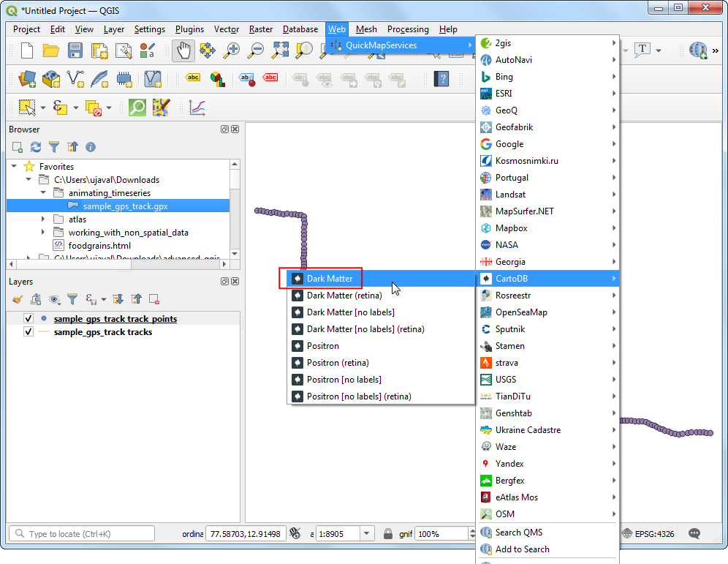Click Zoom Full extent icon
This screenshot has height=564, width=728.
click(280, 50)
